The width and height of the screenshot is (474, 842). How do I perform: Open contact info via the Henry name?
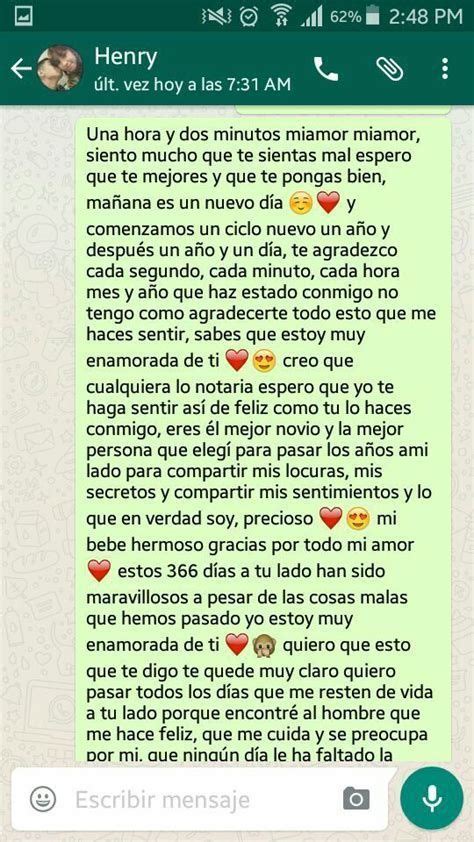click(126, 56)
